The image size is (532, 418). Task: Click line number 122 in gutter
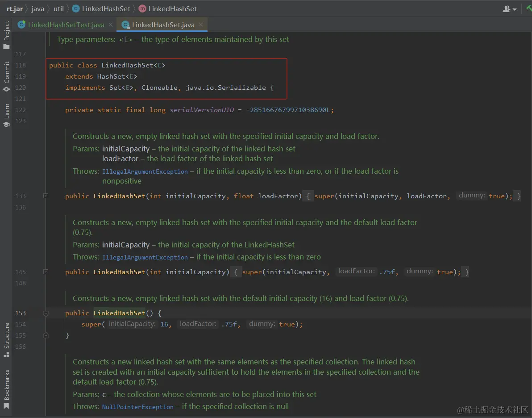point(21,110)
